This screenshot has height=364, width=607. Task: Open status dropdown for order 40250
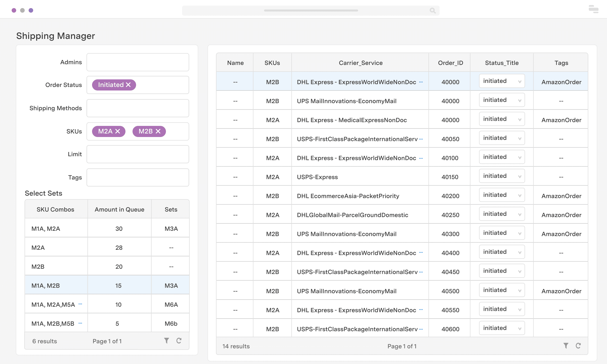(502, 214)
